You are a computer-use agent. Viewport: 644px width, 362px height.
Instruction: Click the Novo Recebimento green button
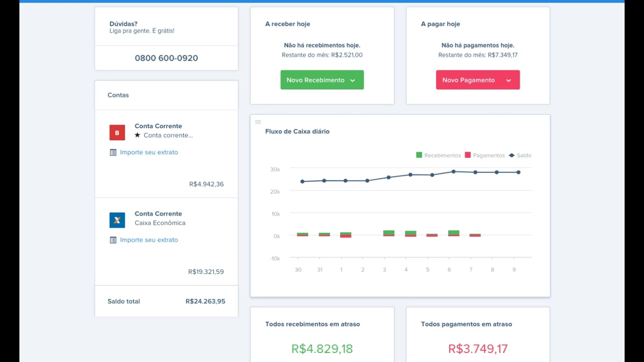322,80
